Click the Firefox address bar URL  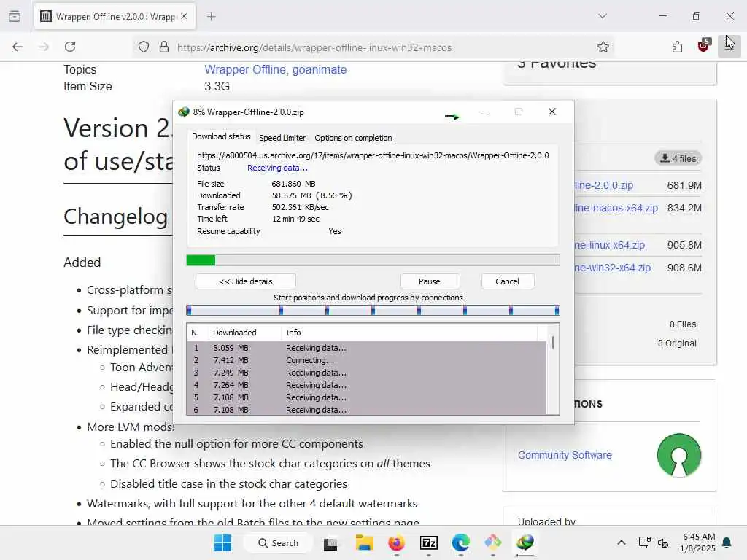coord(314,47)
